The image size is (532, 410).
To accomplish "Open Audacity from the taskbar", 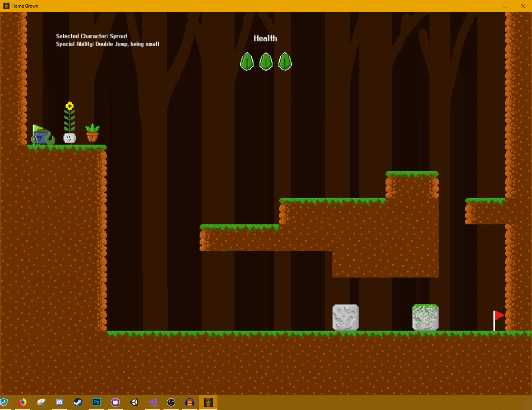I will 189,402.
